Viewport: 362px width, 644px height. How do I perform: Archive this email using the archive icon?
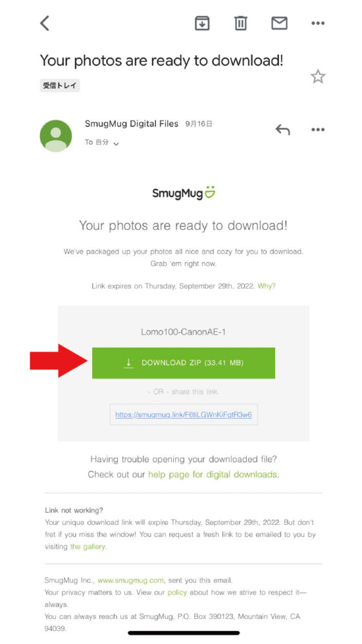tap(202, 23)
